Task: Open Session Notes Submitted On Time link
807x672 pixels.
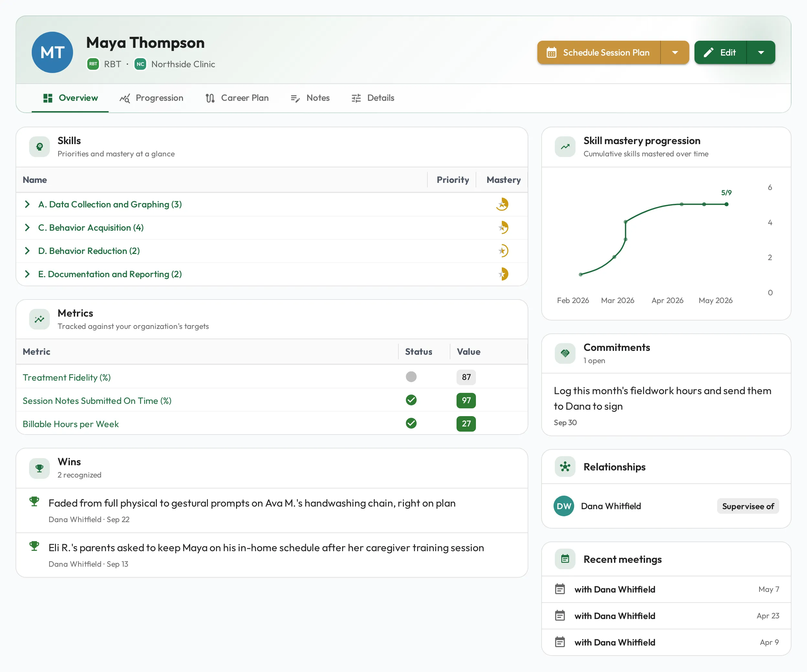Action: [97, 401]
